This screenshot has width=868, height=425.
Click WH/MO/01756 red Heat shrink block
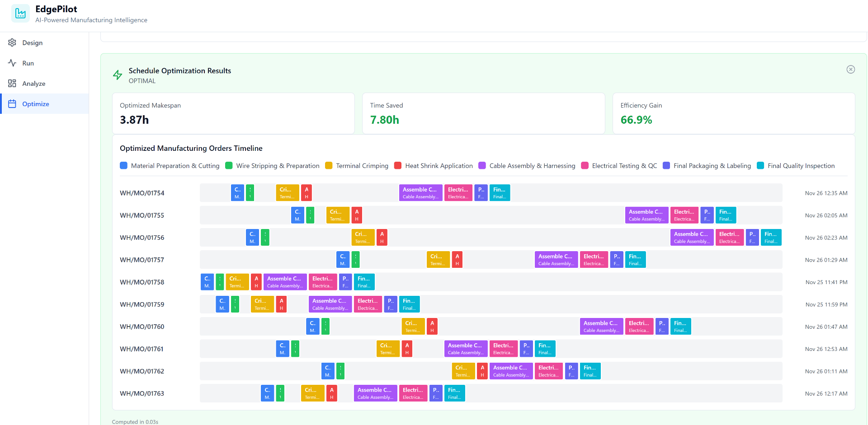[382, 238]
